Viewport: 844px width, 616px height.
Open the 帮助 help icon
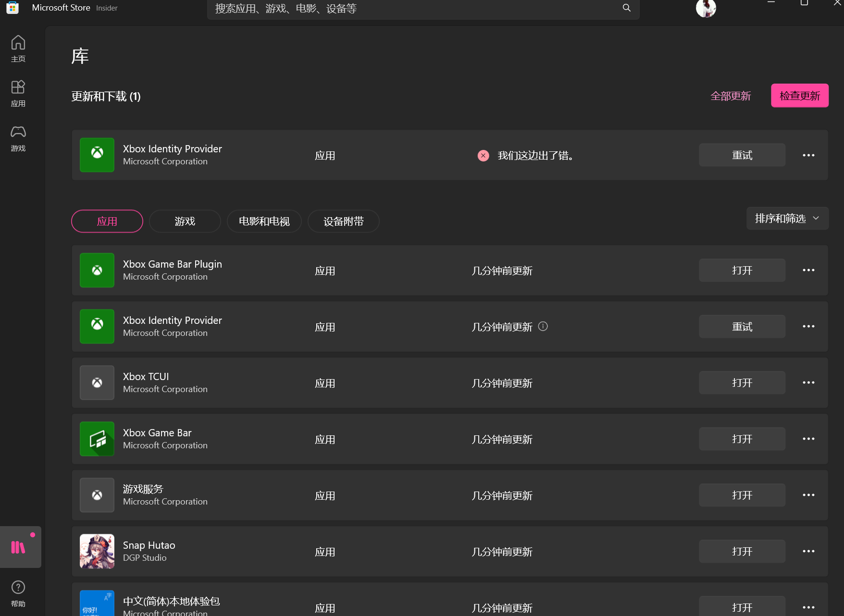click(x=18, y=594)
